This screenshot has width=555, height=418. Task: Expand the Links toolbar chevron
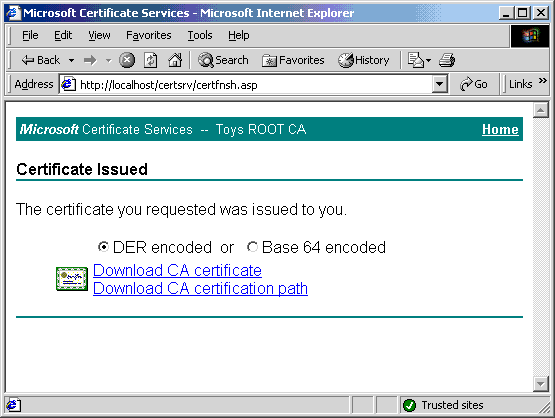point(542,81)
